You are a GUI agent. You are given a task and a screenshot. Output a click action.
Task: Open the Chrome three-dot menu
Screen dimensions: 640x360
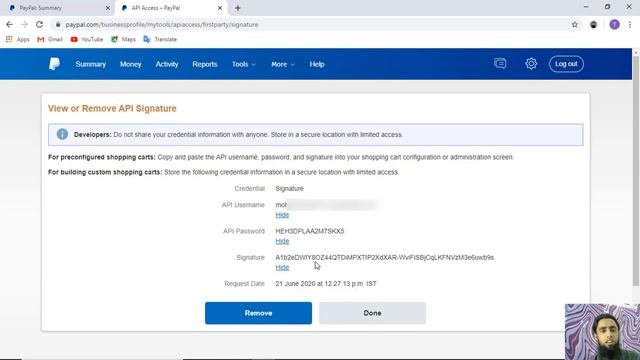point(630,24)
